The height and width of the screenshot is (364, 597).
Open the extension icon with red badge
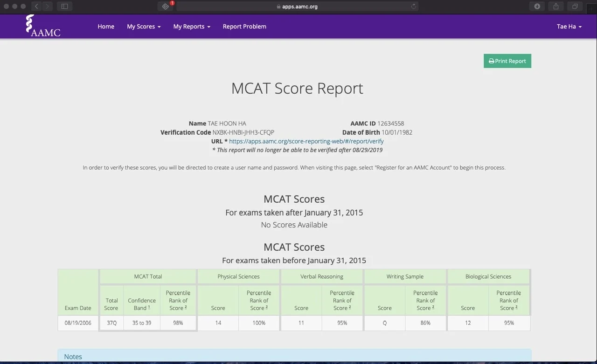166,6
